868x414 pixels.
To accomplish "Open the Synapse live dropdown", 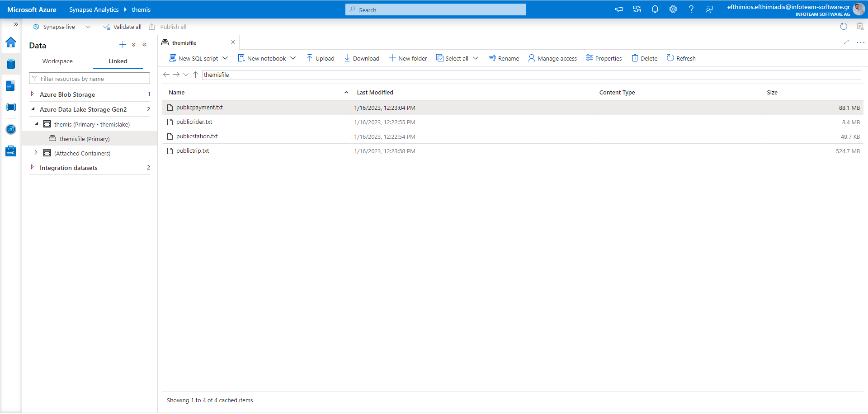I will pos(88,27).
